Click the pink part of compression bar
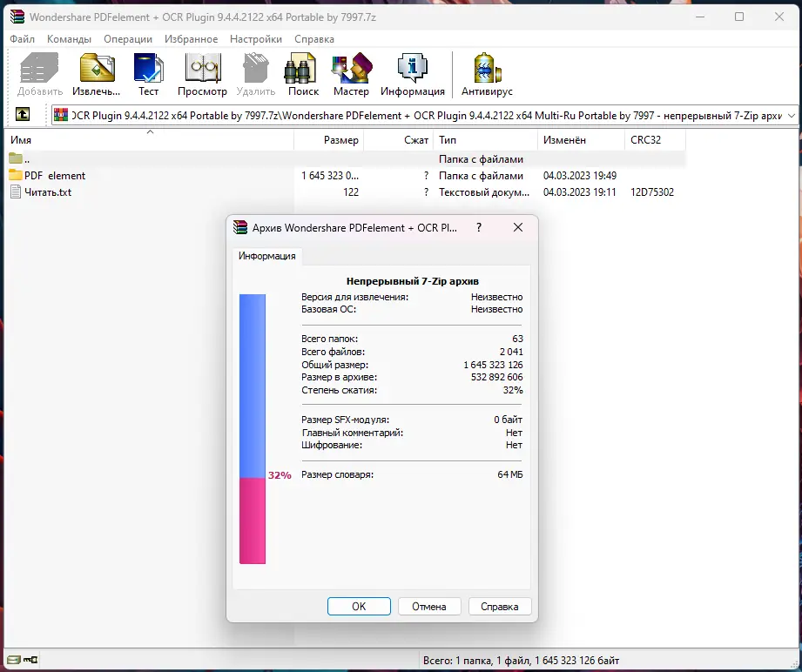The image size is (802, 672). click(253, 521)
